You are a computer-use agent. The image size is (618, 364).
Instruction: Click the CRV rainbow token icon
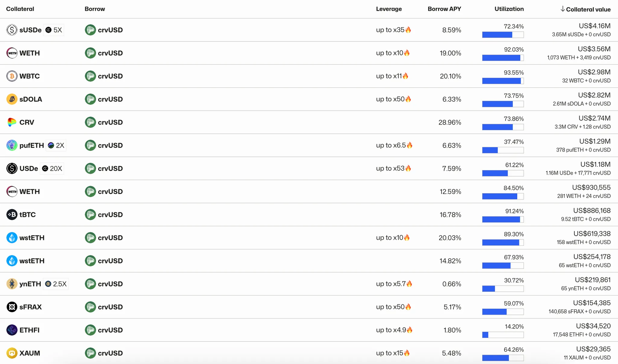click(12, 122)
